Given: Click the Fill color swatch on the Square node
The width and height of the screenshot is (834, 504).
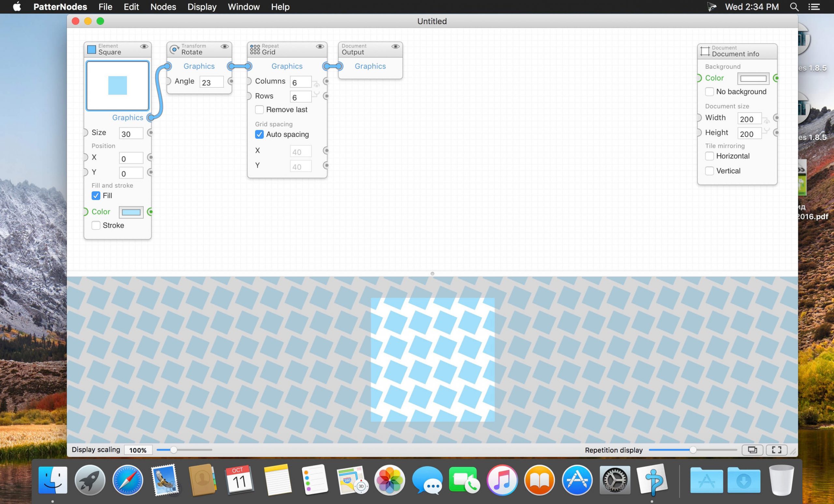Looking at the screenshot, I should (x=131, y=212).
